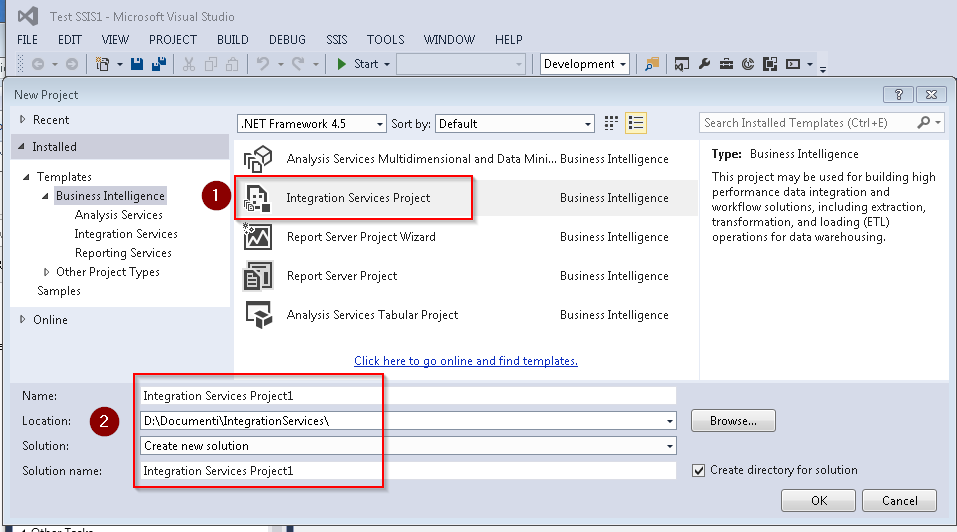Collapse the Templates tree node
Viewport: 957px width, 532px height.
(26, 177)
